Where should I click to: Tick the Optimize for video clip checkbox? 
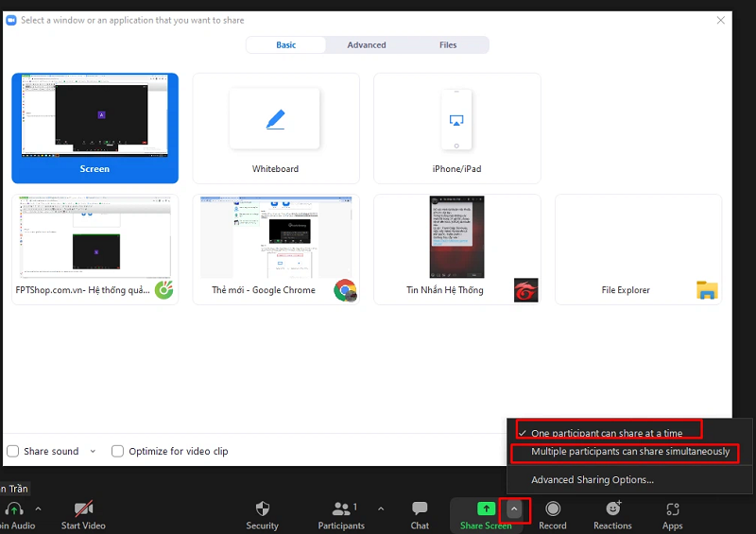[x=118, y=451]
